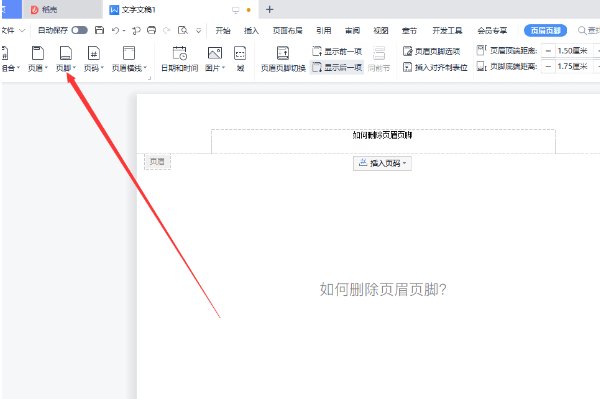Click the 页眉横线 header line icon

tap(129, 53)
